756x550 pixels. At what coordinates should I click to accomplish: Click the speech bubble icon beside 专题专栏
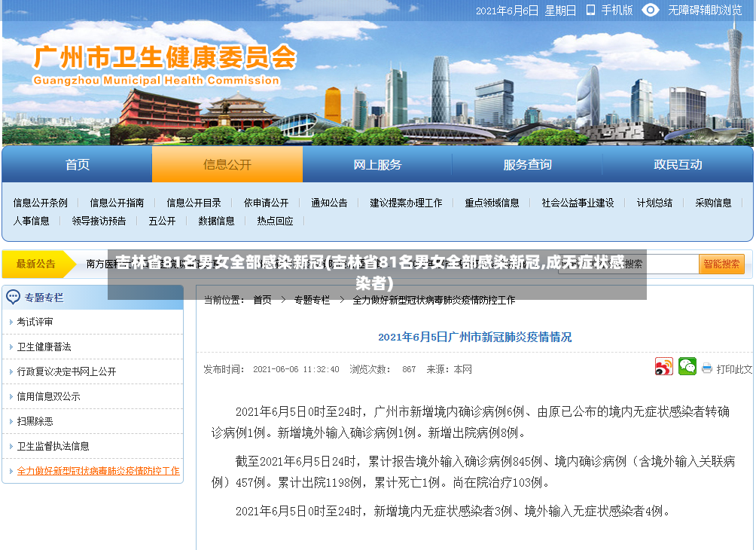[13, 297]
